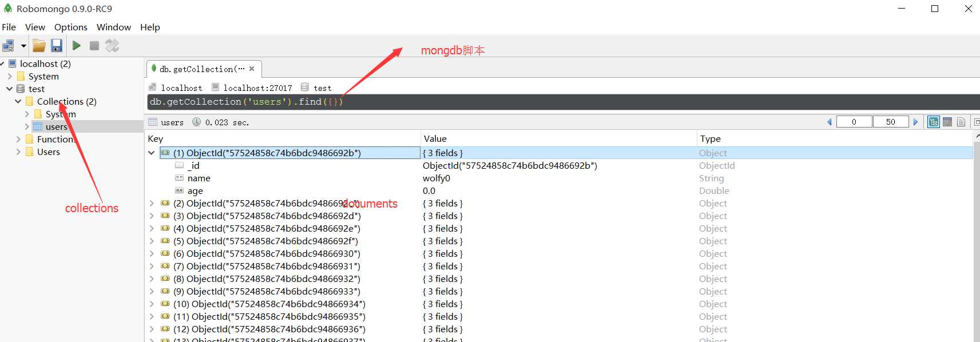Expand the users collection node
The image size is (980, 342).
[27, 126]
